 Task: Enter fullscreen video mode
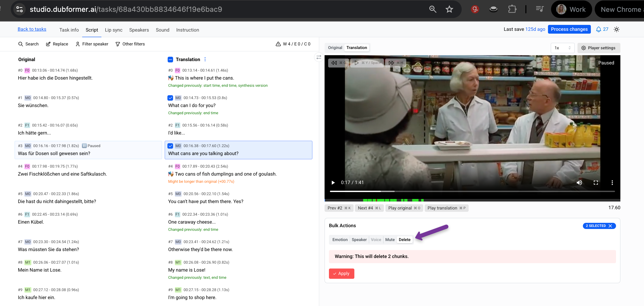pyautogui.click(x=596, y=183)
